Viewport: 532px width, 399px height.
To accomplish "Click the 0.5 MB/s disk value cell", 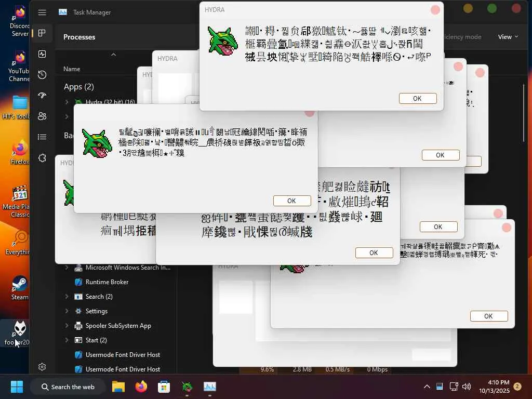I will point(337,369).
